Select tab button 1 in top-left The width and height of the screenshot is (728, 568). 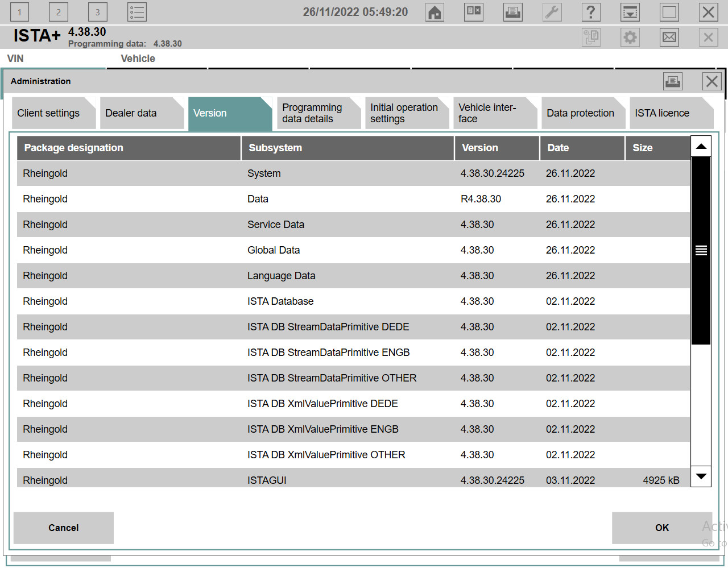click(x=20, y=12)
